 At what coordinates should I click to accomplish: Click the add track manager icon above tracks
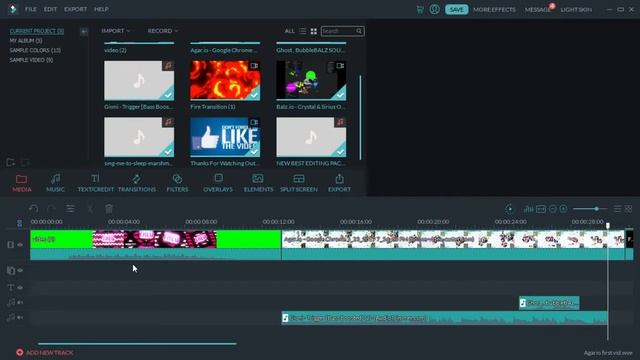point(19,223)
